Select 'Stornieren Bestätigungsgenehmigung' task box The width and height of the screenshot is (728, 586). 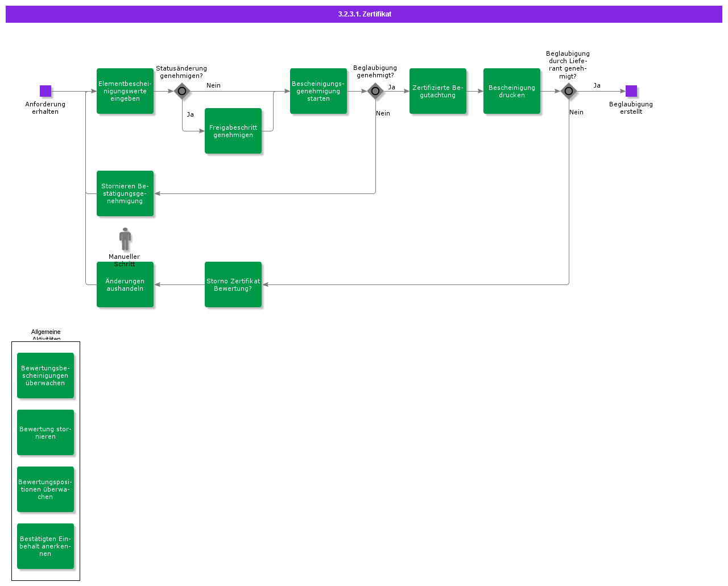pos(125,193)
